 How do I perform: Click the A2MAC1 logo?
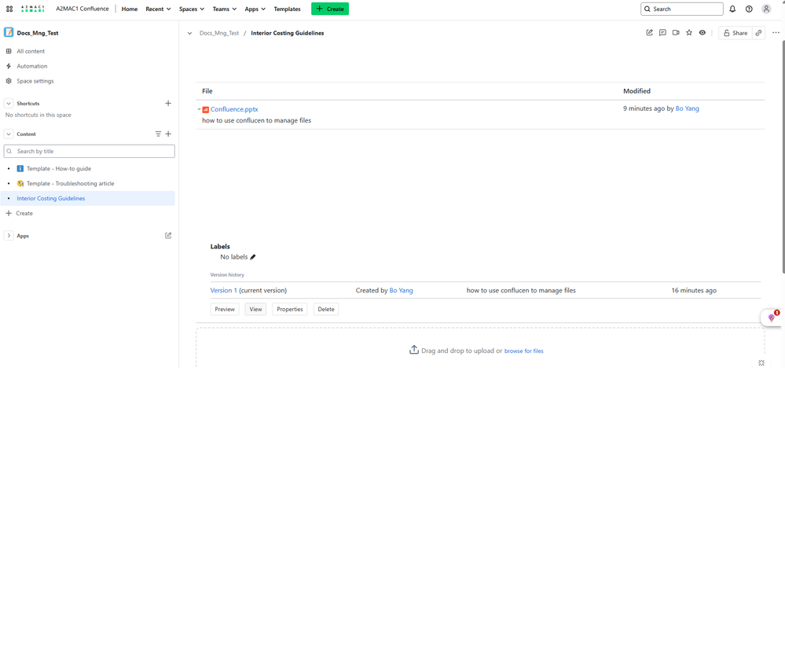tap(32, 9)
